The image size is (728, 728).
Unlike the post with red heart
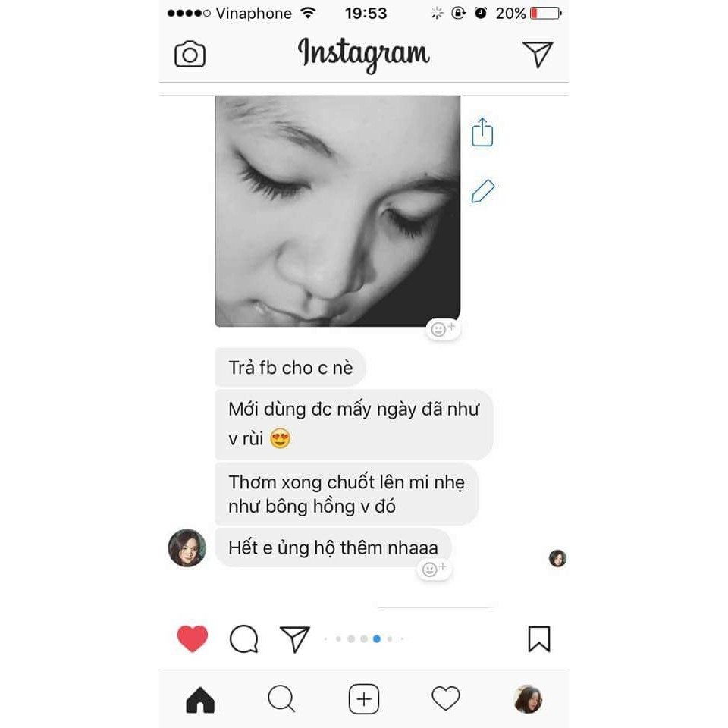click(192, 639)
